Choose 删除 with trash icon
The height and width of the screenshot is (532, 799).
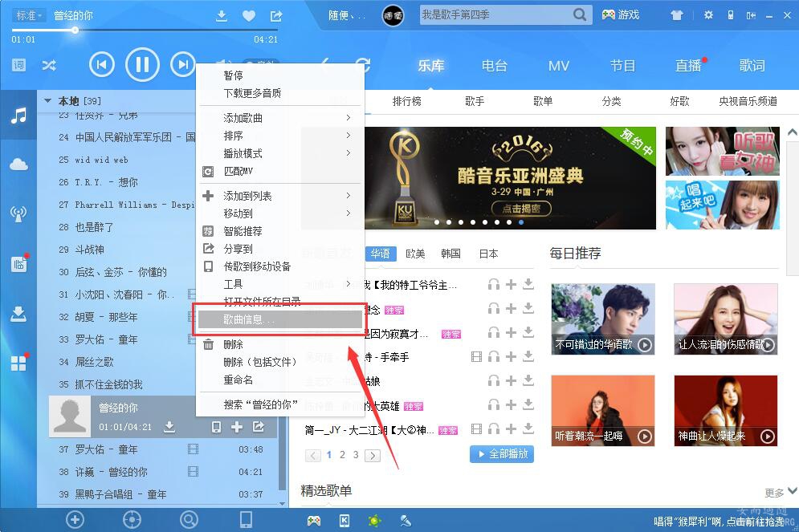[280, 344]
